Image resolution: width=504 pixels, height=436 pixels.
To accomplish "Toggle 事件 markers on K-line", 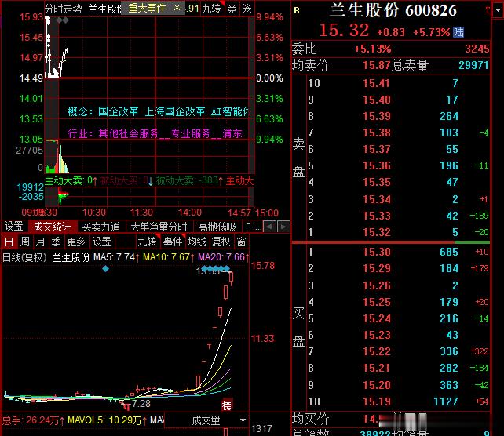I will [172, 242].
